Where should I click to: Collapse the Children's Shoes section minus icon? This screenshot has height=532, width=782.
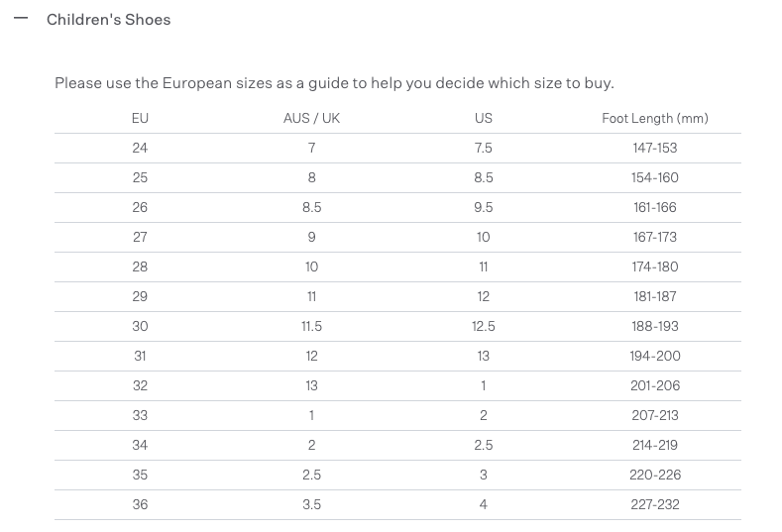[x=21, y=19]
